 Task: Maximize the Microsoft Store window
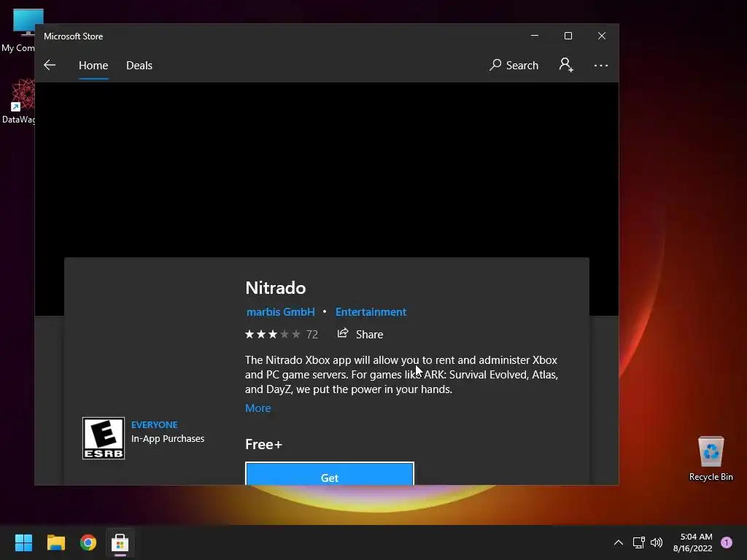point(568,36)
